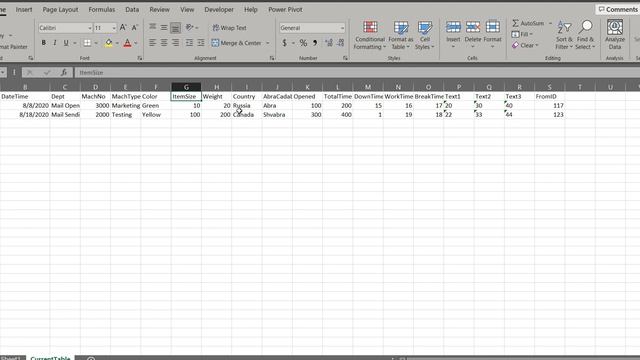Open the Comments pane

pyautogui.click(x=617, y=9)
